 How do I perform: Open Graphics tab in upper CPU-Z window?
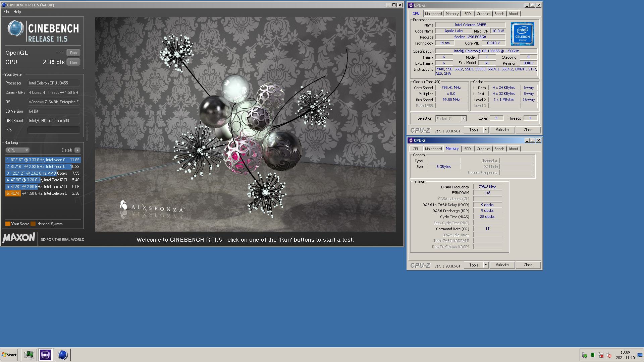pos(483,14)
